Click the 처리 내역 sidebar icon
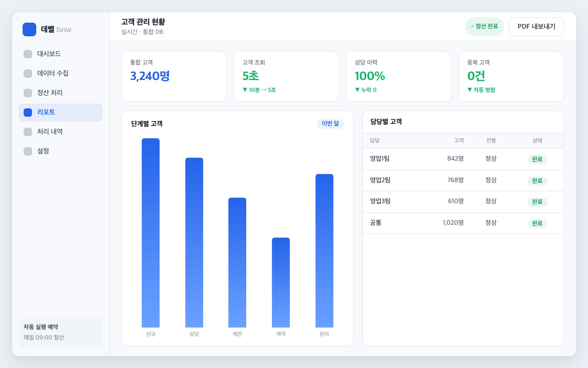588x368 pixels. 28,132
